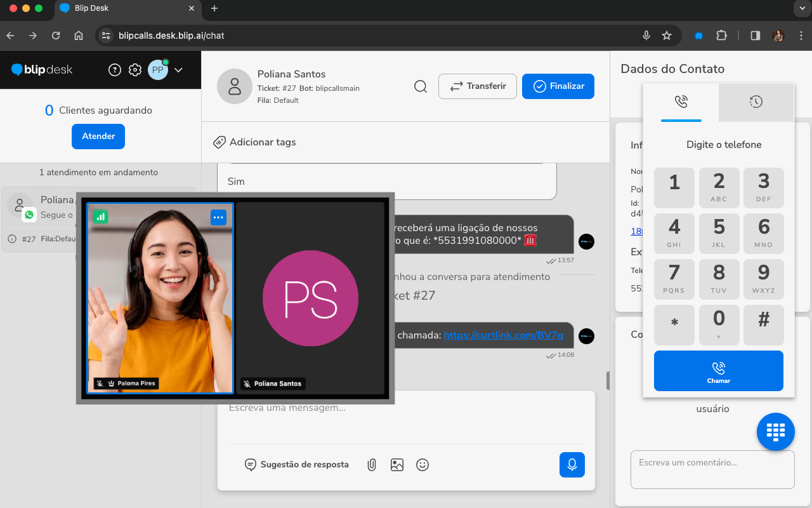Open settings gear in Blip Desk header
The width and height of the screenshot is (812, 508).
135,70
